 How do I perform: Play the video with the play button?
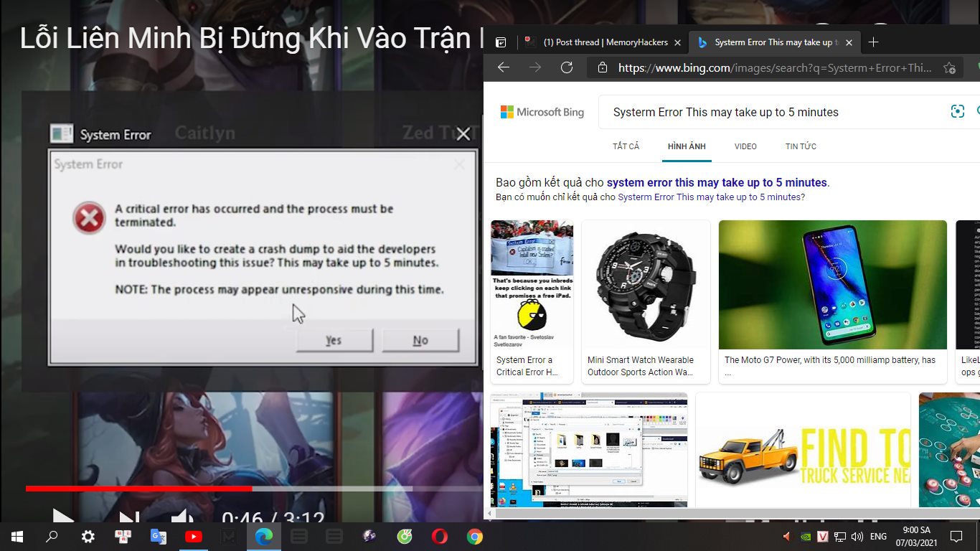pyautogui.click(x=62, y=517)
